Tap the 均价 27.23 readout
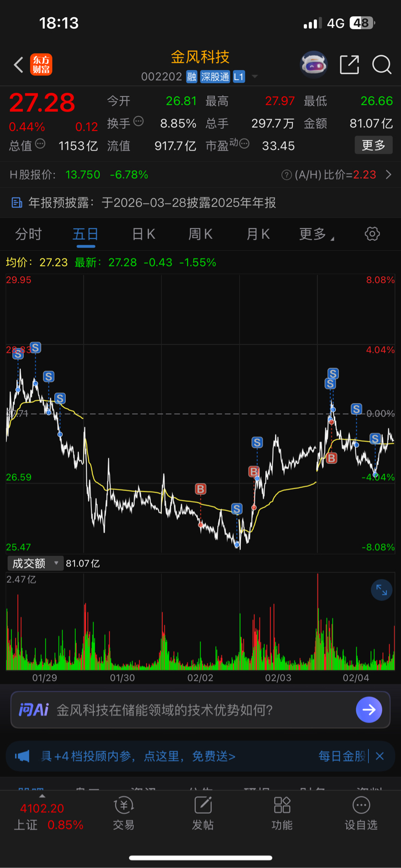401x868 pixels. click(x=37, y=262)
